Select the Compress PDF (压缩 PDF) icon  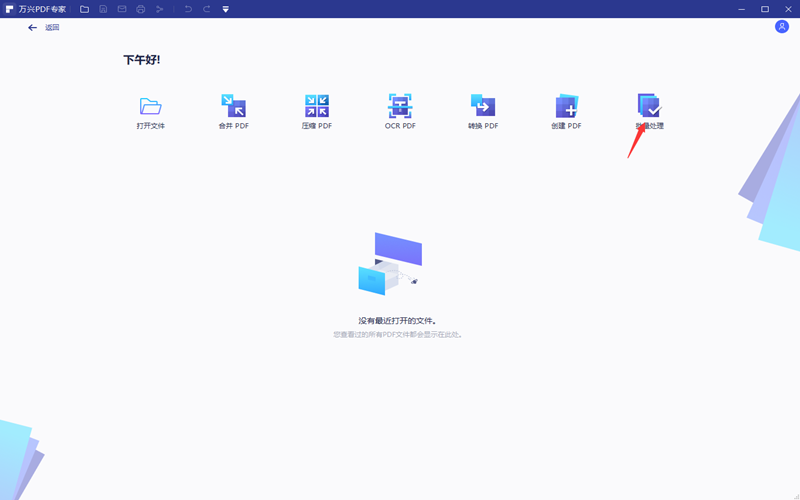pos(316,107)
